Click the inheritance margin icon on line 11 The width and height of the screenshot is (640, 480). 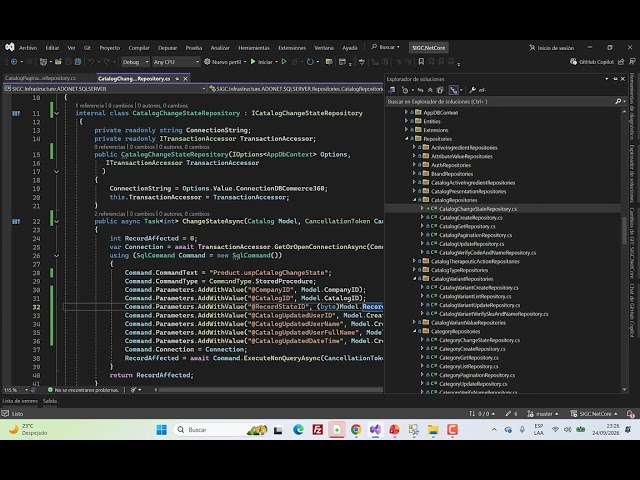click(16, 113)
